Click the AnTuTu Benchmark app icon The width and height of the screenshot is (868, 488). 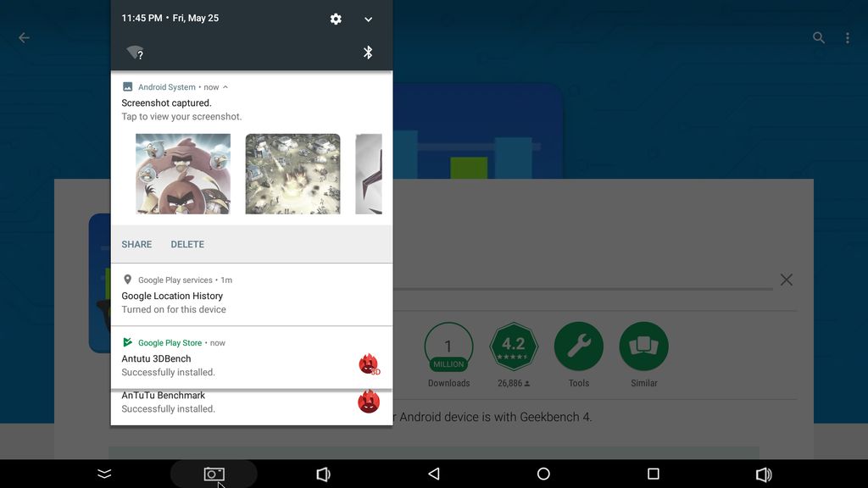[369, 402]
